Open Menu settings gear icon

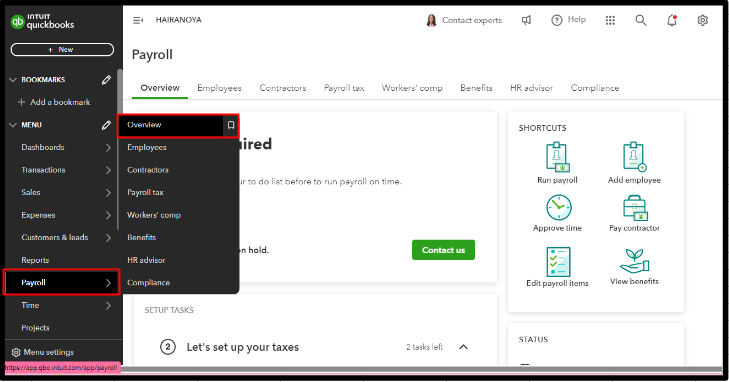(x=16, y=352)
